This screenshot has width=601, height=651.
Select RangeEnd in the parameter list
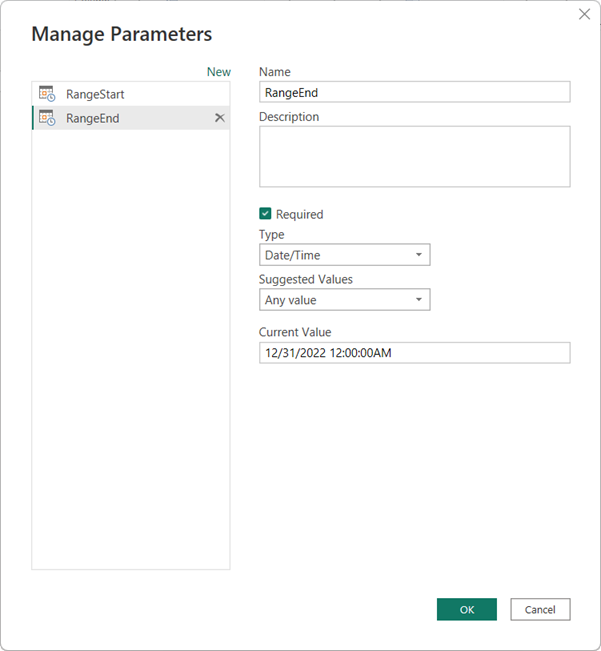[x=131, y=118]
